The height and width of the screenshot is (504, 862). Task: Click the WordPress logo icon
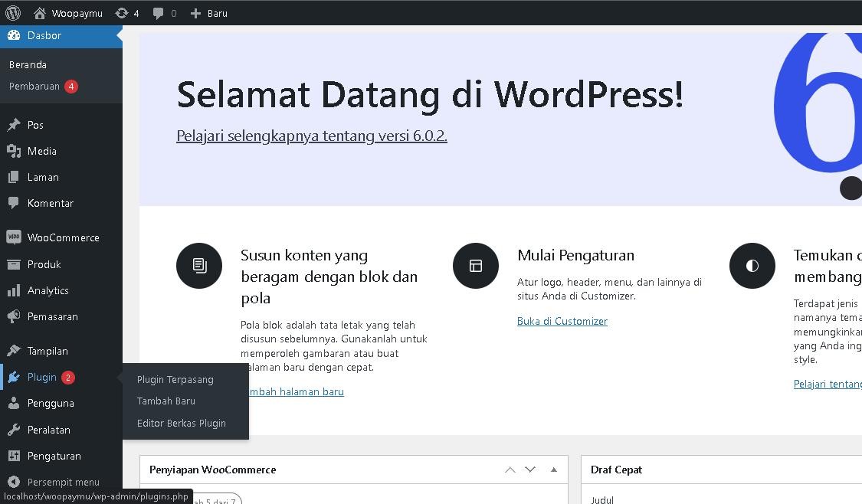[13, 13]
